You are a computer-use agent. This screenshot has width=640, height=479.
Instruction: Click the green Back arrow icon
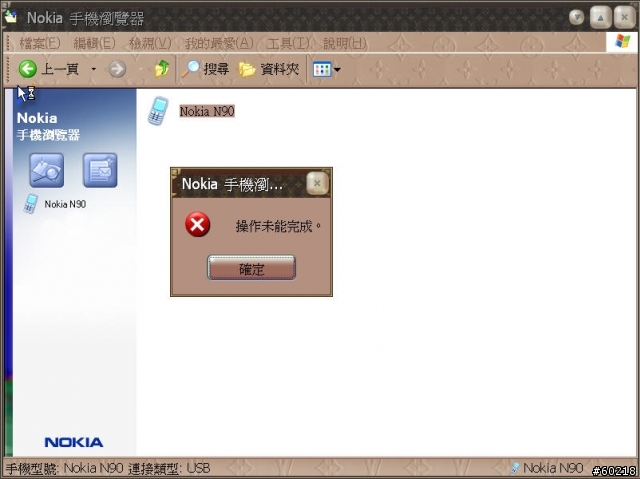coord(28,69)
